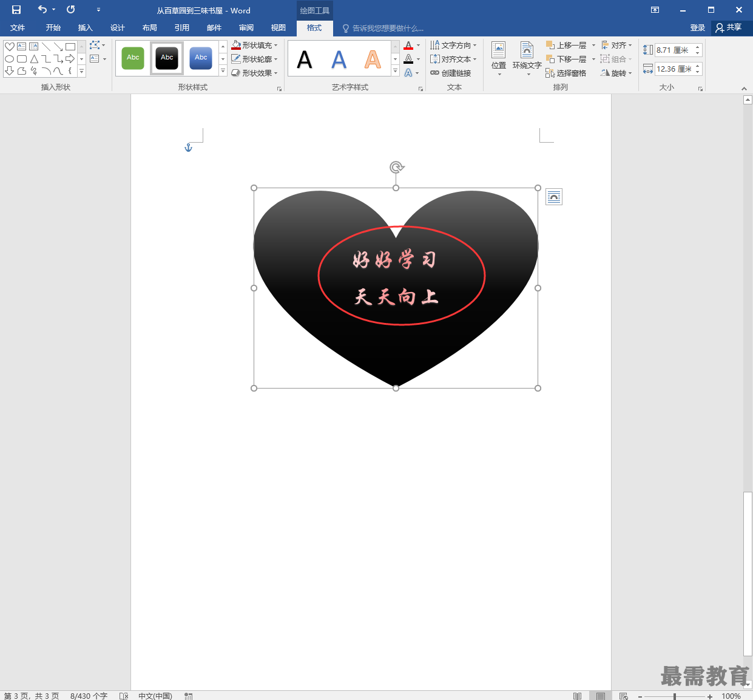The height and width of the screenshot is (700, 753).
Task: Expand the WordArt styles gallery More button
Action: [x=396, y=72]
